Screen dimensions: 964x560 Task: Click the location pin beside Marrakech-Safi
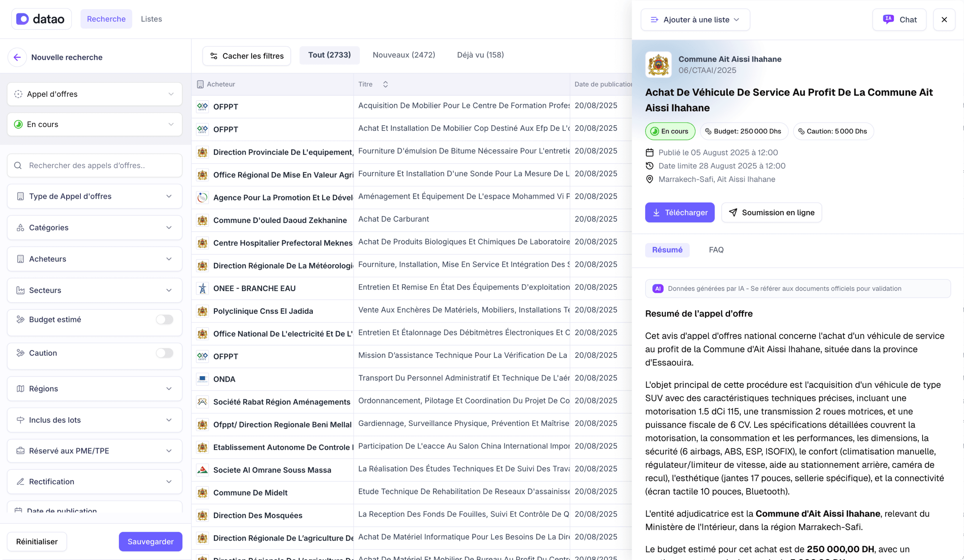(650, 179)
